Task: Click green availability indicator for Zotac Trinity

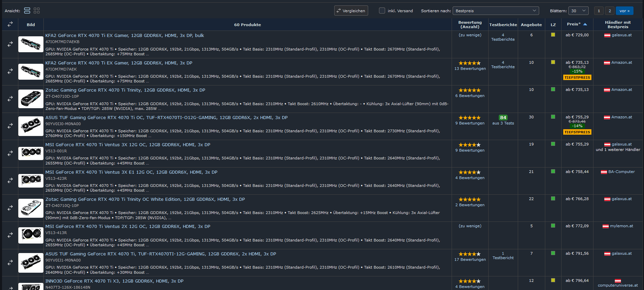Action: coord(553,89)
